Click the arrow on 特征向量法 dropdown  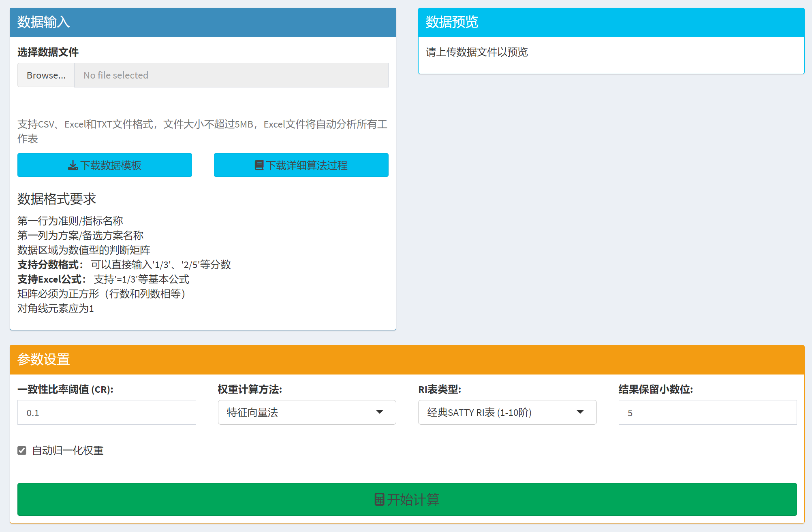pos(380,412)
